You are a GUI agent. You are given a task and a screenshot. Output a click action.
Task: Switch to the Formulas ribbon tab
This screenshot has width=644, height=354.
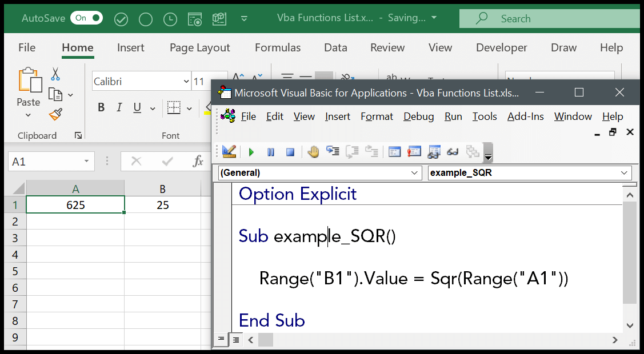pos(278,48)
